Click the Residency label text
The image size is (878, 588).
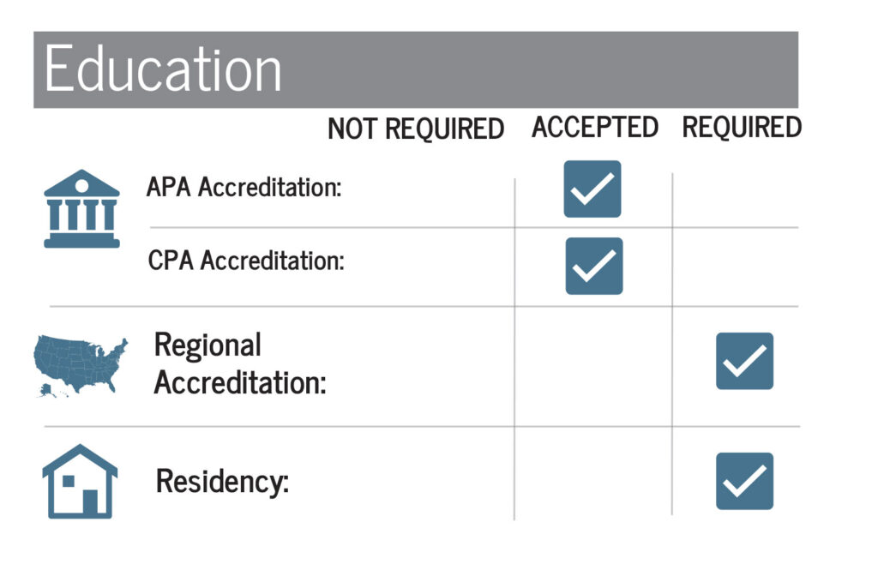[222, 482]
